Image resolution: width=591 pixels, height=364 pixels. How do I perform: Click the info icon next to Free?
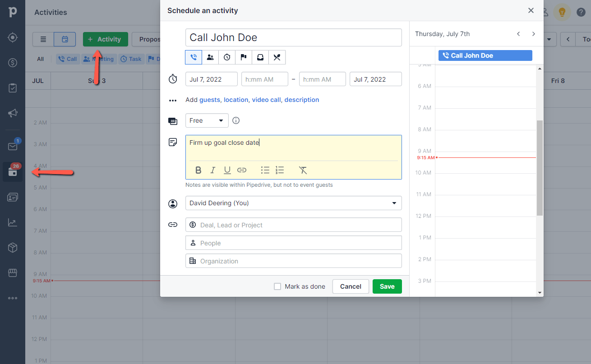236,120
